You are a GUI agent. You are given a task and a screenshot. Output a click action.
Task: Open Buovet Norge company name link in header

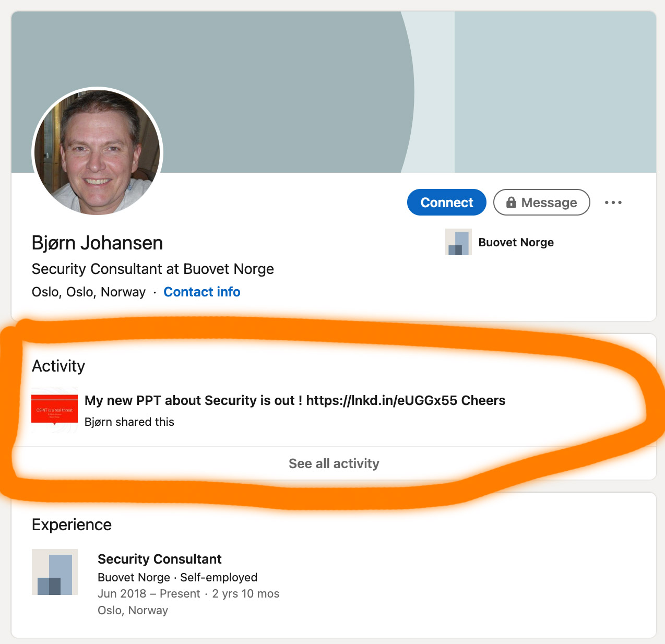pos(516,242)
